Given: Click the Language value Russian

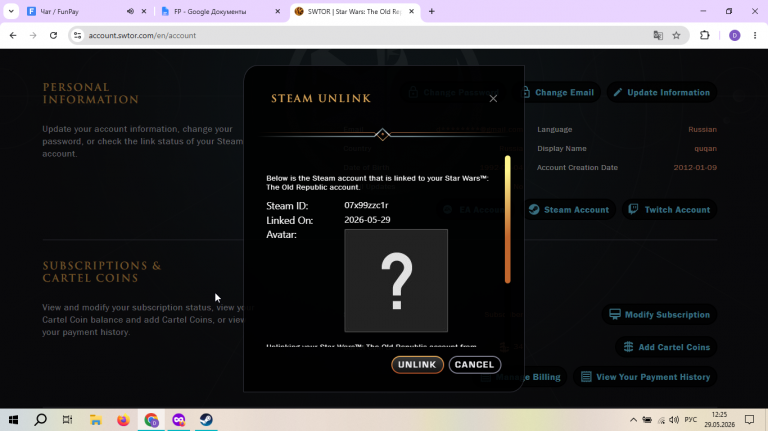Looking at the screenshot, I should coord(702,129).
